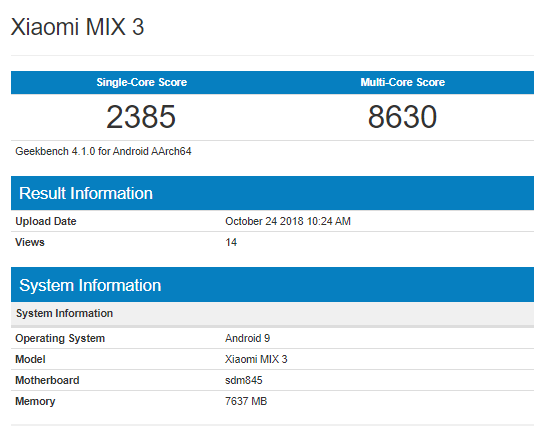Click the 8630 multi-core score value
This screenshot has height=426, width=547.
[x=402, y=117]
